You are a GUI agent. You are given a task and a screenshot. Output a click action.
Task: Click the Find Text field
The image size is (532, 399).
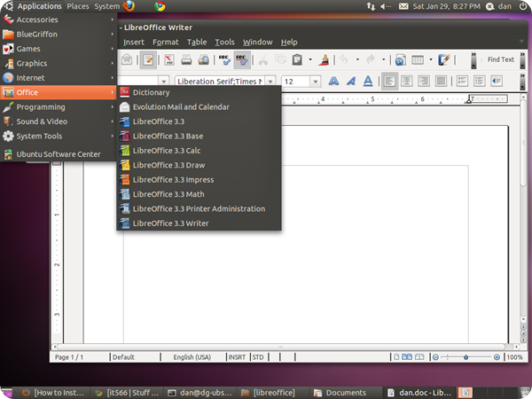(500, 59)
